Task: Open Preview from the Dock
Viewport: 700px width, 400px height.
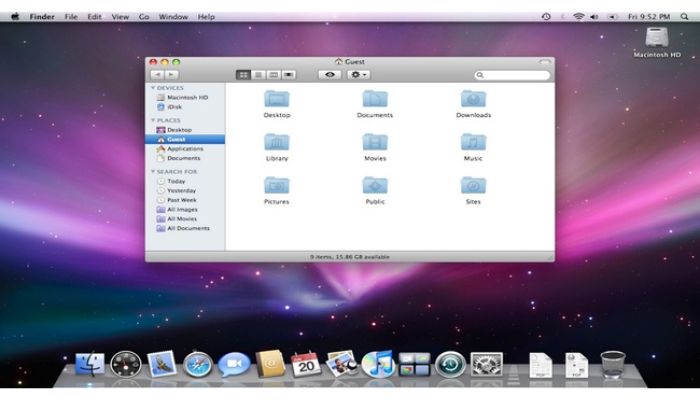Action: [x=342, y=364]
